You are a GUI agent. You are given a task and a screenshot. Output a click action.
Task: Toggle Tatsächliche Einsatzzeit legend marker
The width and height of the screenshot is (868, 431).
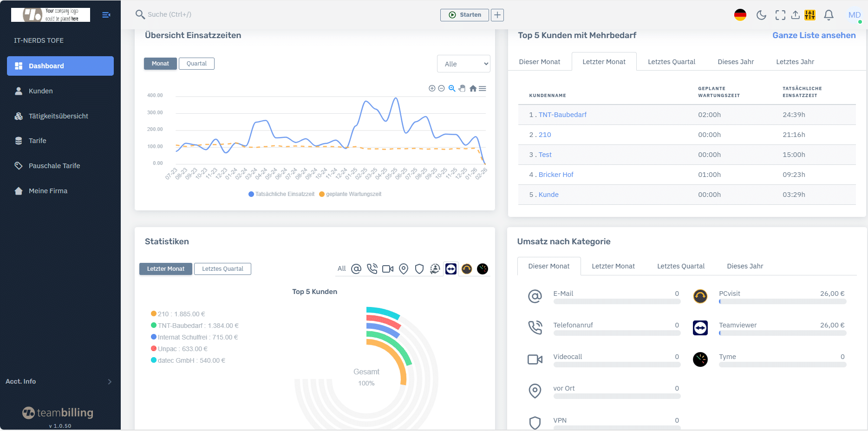pos(251,194)
